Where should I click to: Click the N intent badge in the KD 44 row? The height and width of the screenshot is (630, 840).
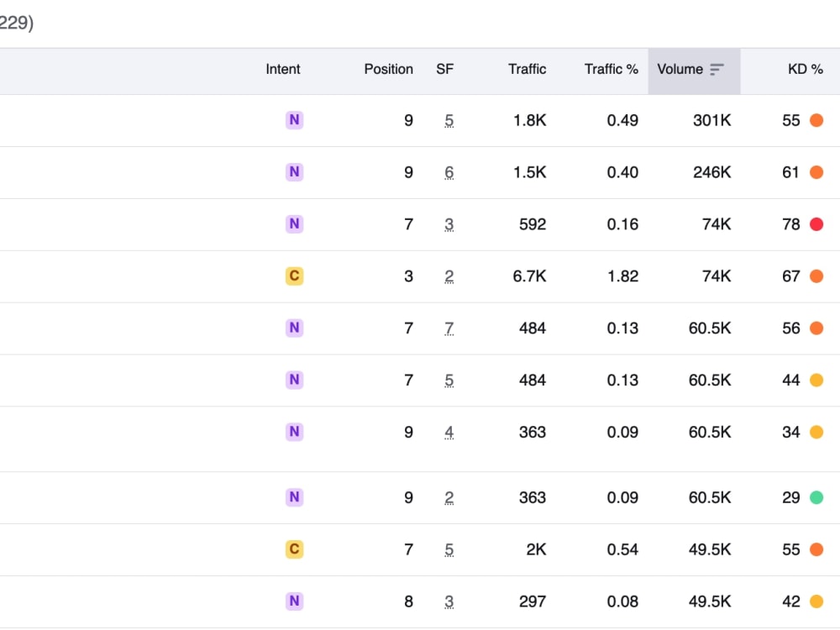294,380
